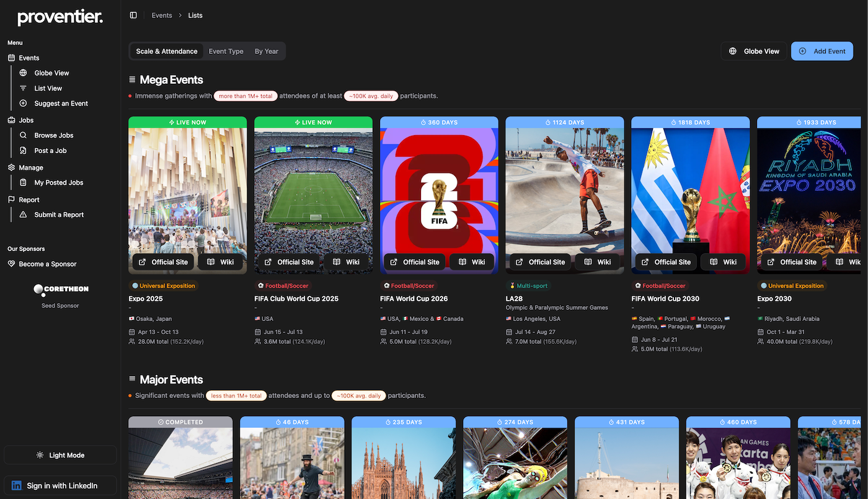The height and width of the screenshot is (499, 868).
Task: Switch to the By Year tab
Action: pyautogui.click(x=267, y=51)
